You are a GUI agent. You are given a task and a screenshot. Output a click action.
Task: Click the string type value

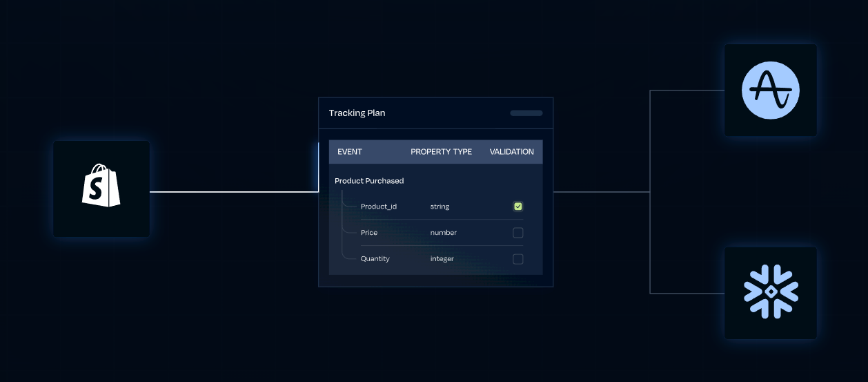coord(440,207)
